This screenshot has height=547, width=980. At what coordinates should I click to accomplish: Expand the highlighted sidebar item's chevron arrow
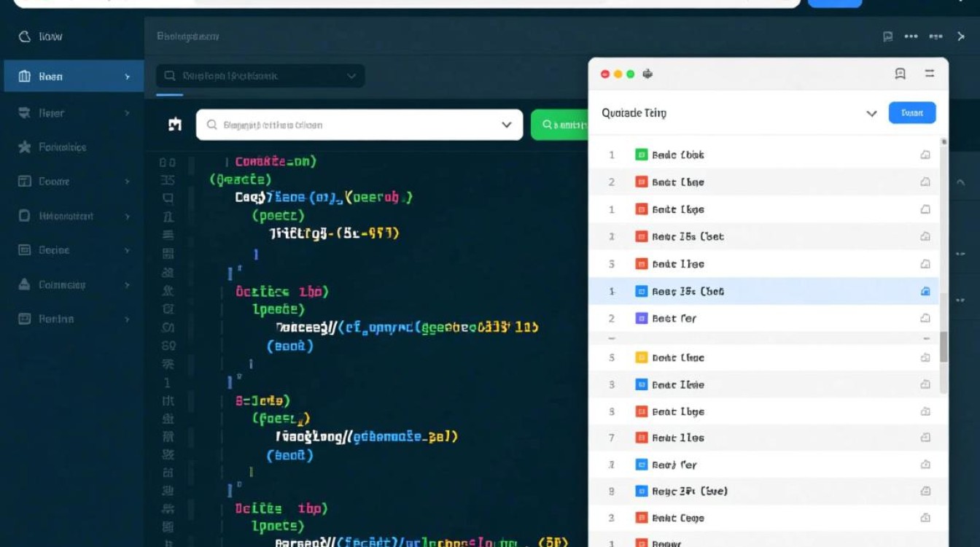point(128,77)
